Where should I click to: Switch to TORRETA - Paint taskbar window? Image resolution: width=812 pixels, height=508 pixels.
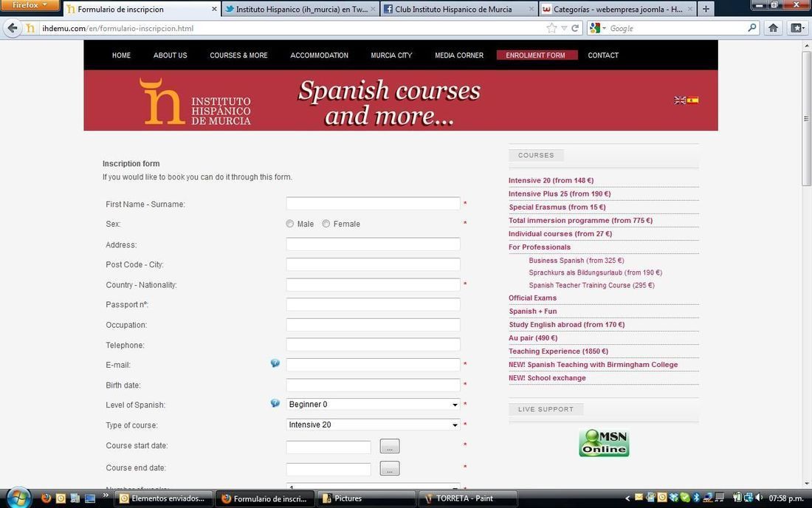[468, 498]
